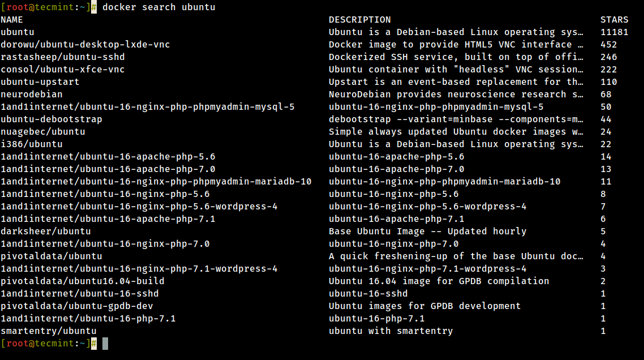Click the "docker search ubuntu" command text
Viewport: 644px width, 360px height.
(158, 7)
